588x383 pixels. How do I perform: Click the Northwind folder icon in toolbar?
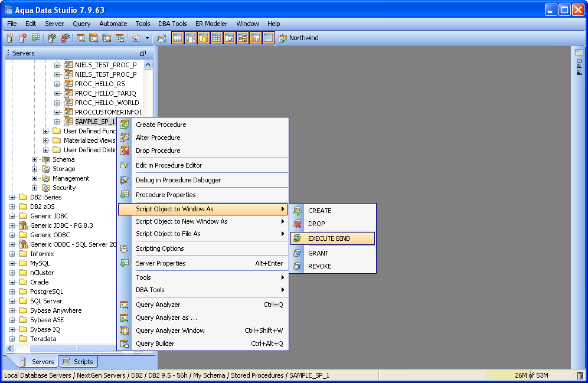(x=283, y=38)
